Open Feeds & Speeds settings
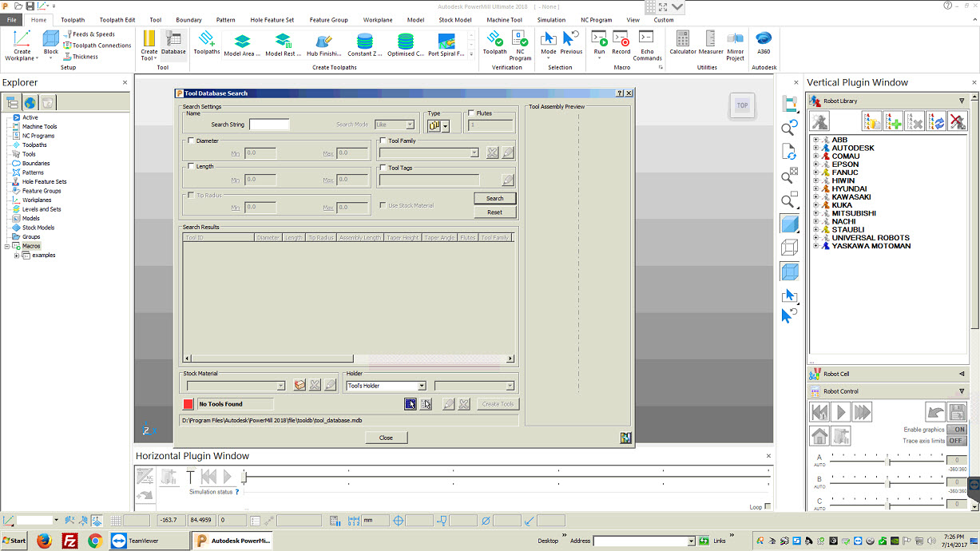This screenshot has width=980, height=551. point(89,34)
